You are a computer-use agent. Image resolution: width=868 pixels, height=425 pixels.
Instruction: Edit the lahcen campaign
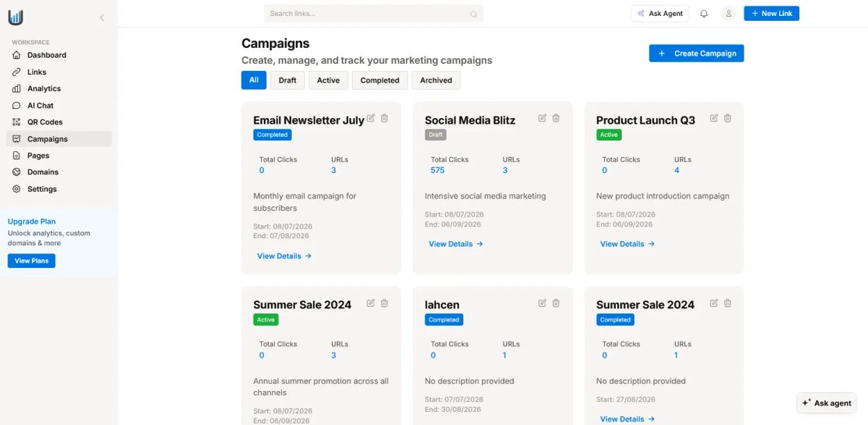(542, 303)
